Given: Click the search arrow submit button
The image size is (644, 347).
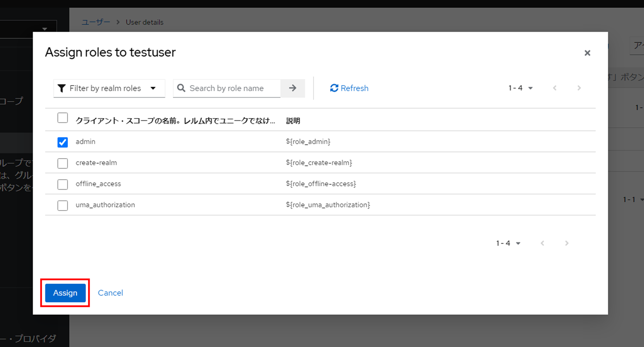Looking at the screenshot, I should tap(292, 88).
